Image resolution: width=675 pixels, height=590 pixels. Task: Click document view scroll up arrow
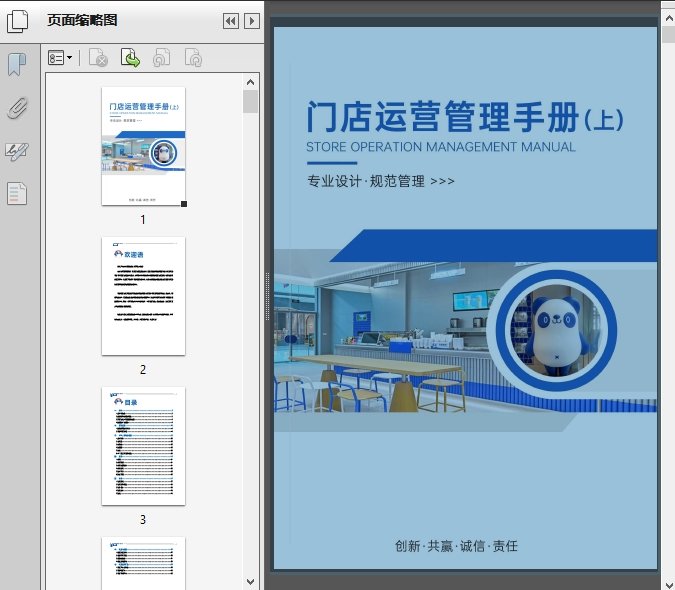pyautogui.click(x=669, y=19)
